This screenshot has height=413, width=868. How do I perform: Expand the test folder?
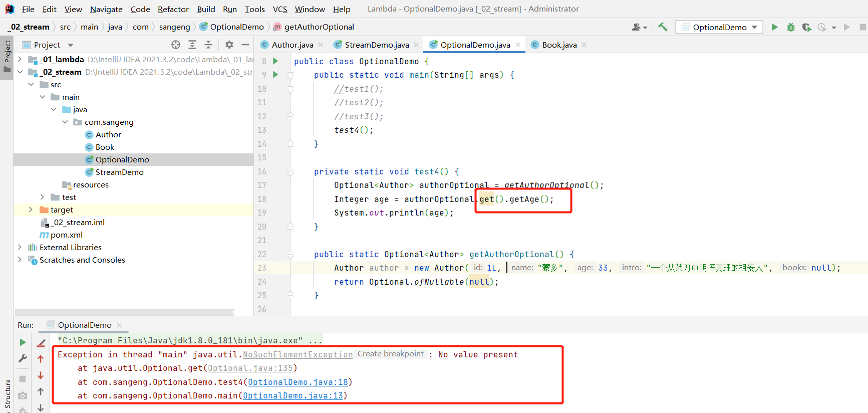click(x=43, y=197)
